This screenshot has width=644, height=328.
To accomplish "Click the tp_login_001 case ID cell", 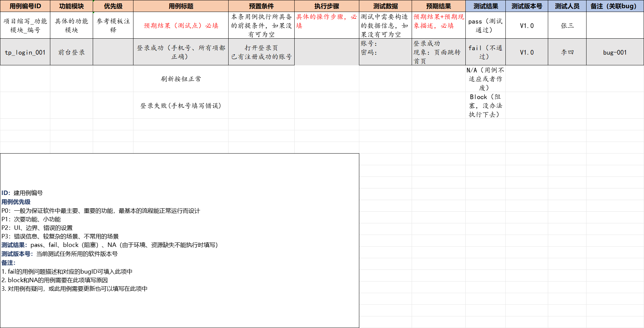I will pos(25,52).
